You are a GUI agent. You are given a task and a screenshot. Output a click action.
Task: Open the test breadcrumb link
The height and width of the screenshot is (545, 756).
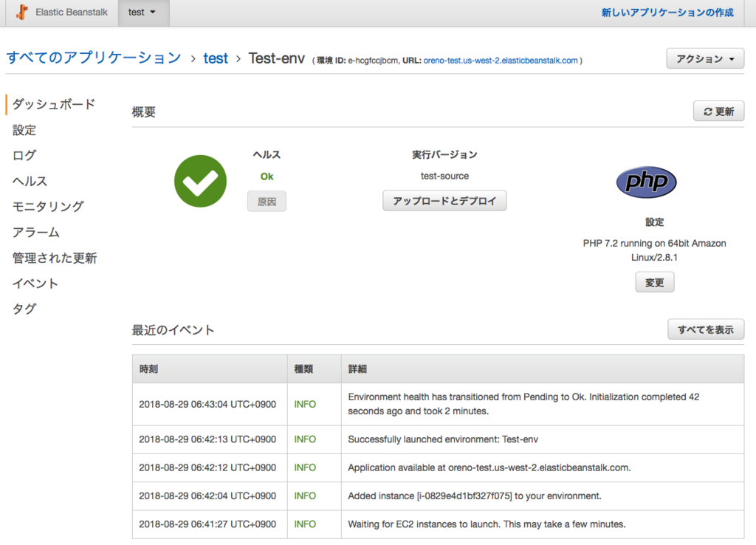(x=216, y=58)
